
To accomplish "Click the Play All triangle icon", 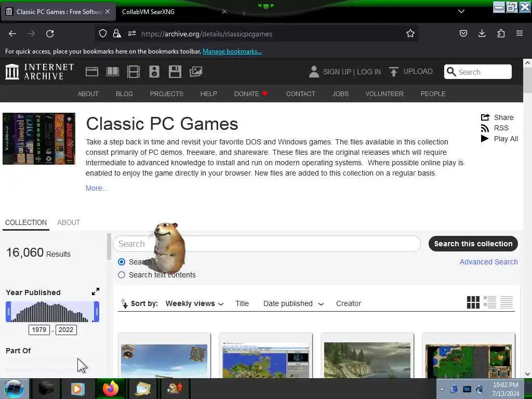I will click(x=485, y=138).
